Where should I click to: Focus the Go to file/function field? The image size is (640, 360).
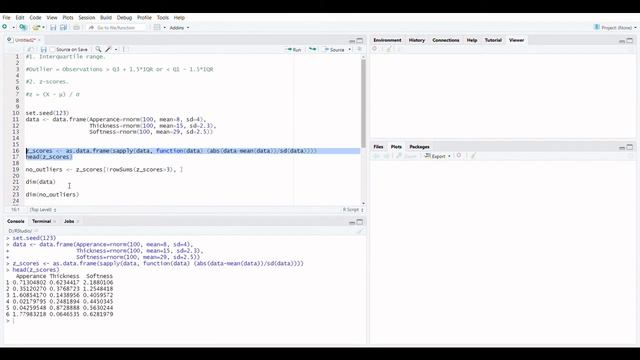tap(116, 28)
